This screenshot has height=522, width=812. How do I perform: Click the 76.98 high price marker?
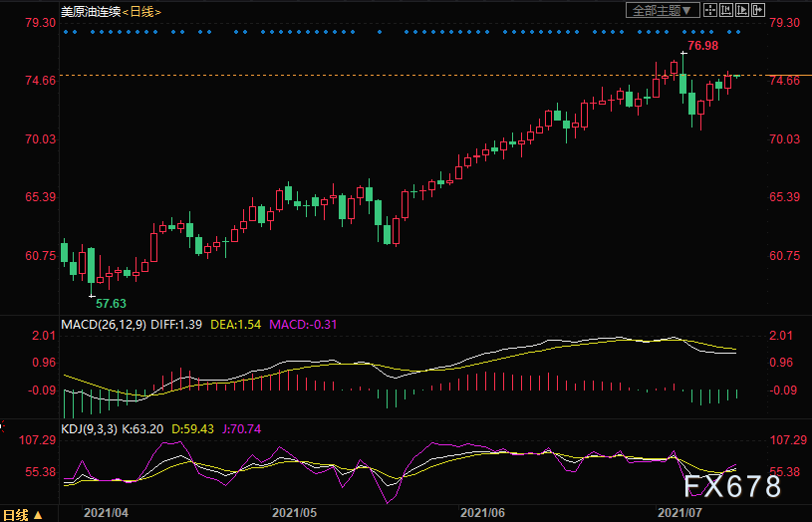(x=702, y=46)
